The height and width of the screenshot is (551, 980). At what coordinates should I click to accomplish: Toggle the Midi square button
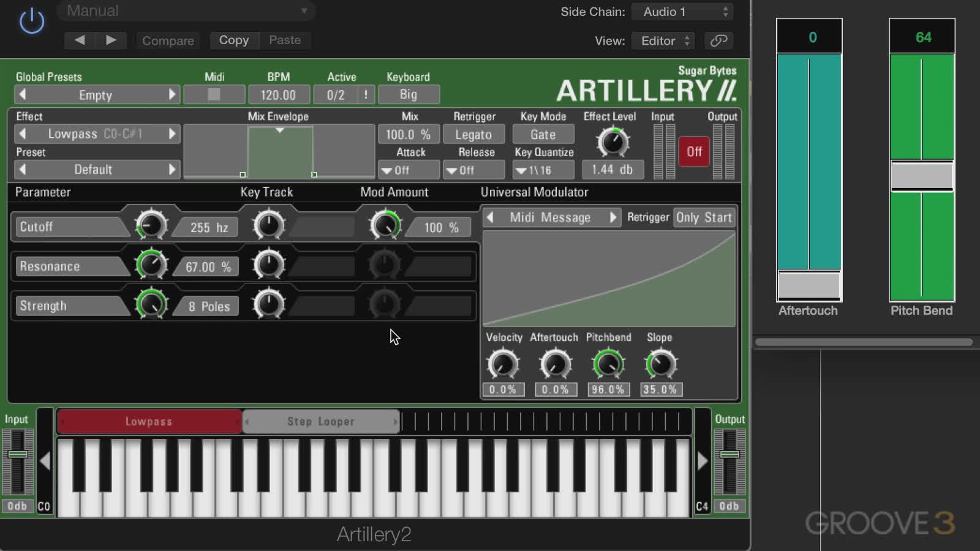click(214, 94)
